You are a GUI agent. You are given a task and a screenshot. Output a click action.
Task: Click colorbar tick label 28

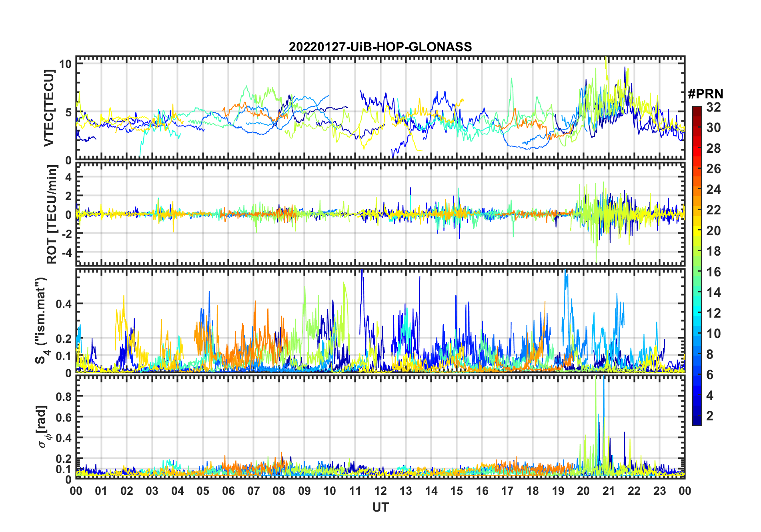(713, 148)
